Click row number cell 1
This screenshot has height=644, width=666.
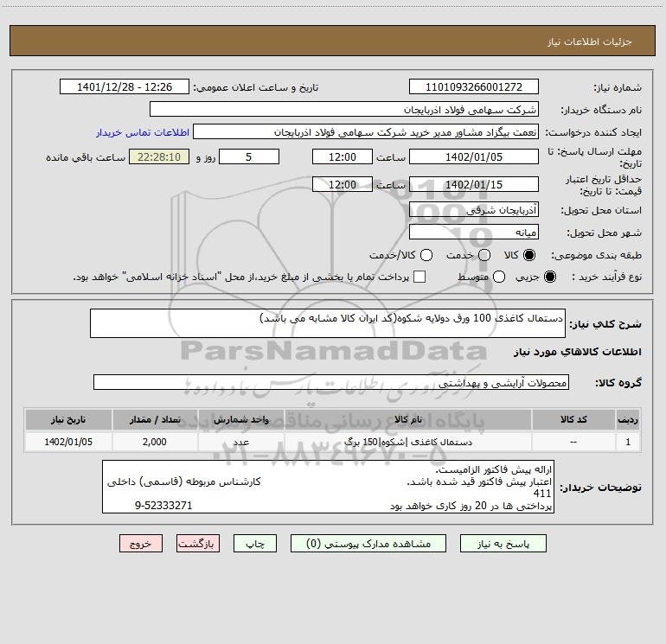click(628, 442)
